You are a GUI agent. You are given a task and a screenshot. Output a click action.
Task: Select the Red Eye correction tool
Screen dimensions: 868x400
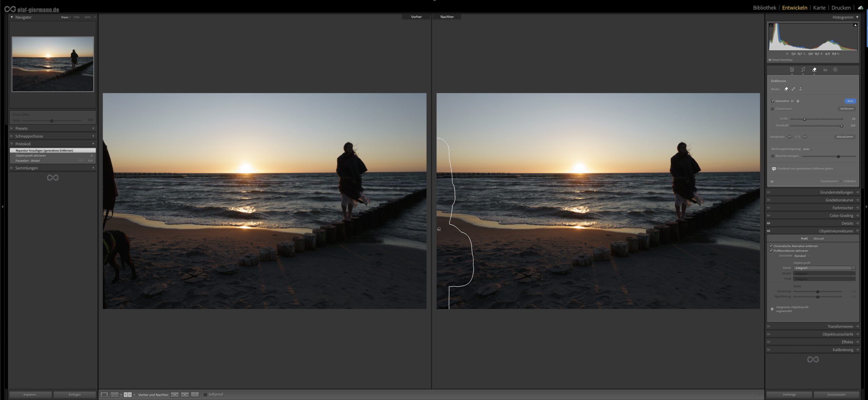(825, 70)
